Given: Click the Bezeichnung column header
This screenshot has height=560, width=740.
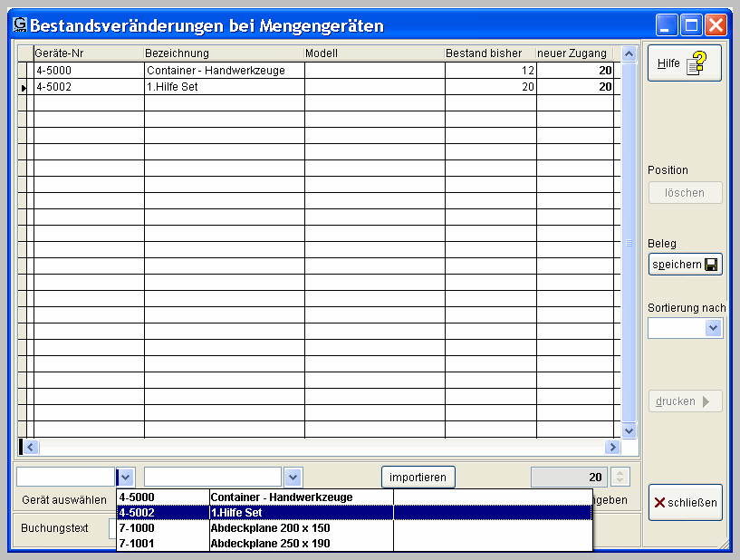Looking at the screenshot, I should click(x=223, y=53).
